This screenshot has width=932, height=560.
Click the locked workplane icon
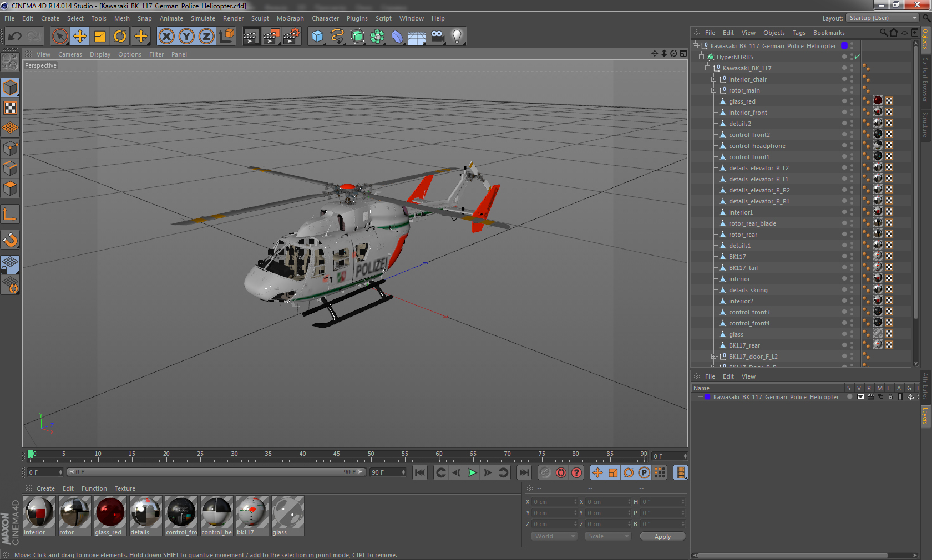coord(10,265)
